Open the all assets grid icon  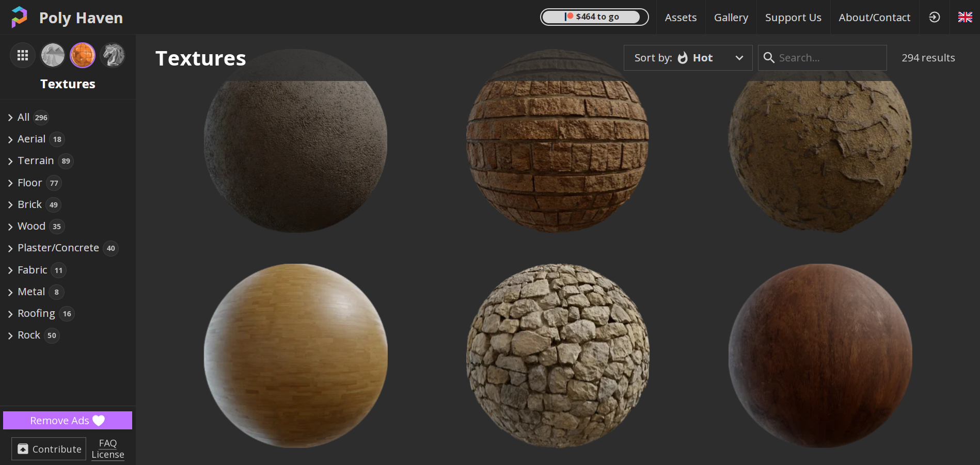coord(23,55)
